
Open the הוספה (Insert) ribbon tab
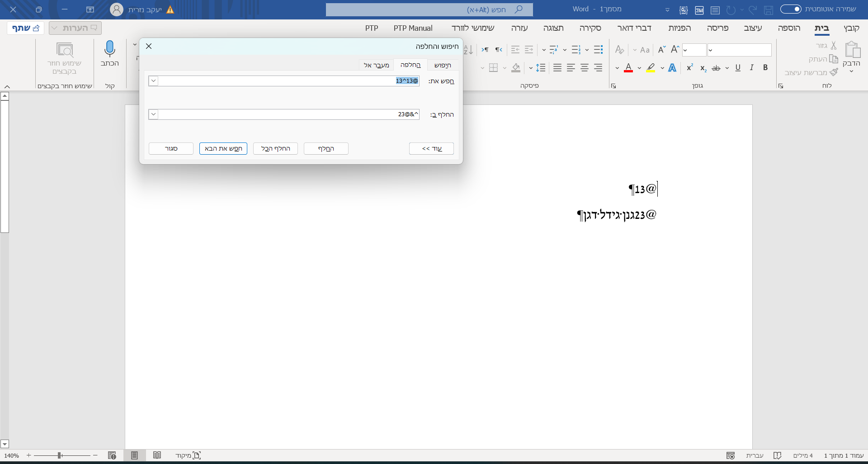pos(789,28)
